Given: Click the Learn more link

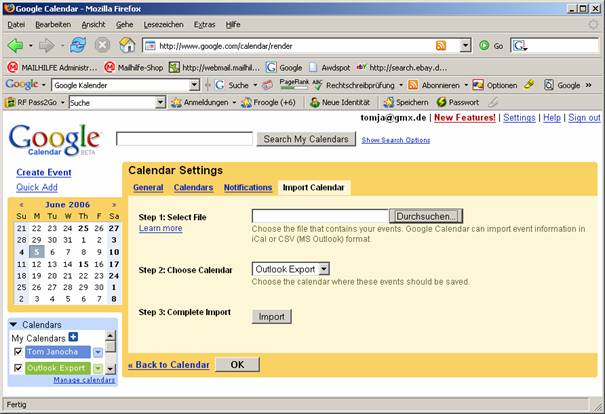Looking at the screenshot, I should (161, 228).
